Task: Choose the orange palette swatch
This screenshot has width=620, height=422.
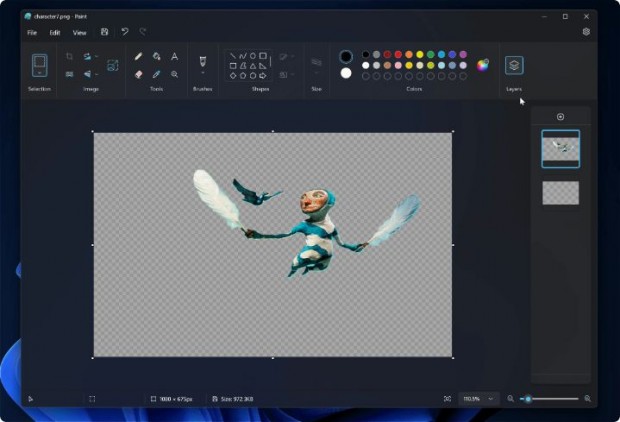Action: [x=409, y=54]
